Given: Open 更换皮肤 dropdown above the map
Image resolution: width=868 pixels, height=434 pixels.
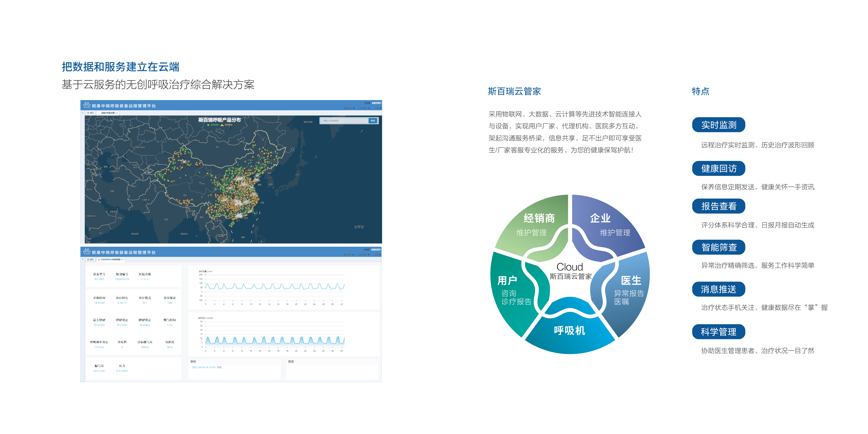Looking at the screenshot, I should pyautogui.click(x=349, y=108).
